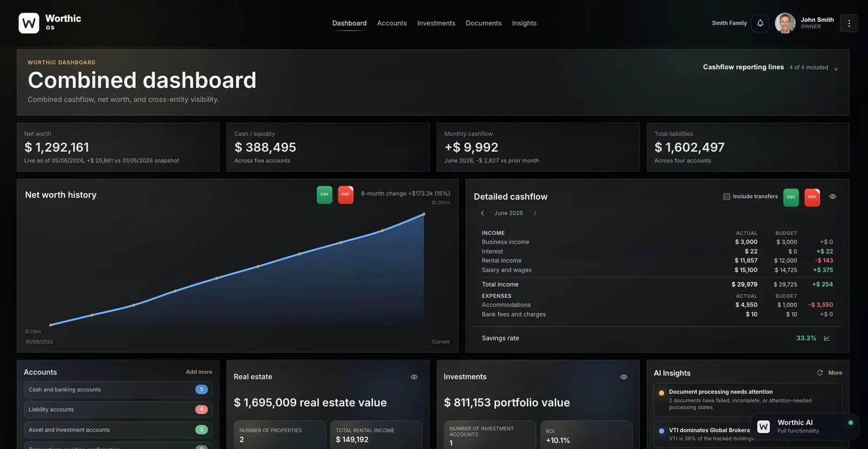868x449 pixels.
Task: Click the orange insight status dot
Action: 661,393
